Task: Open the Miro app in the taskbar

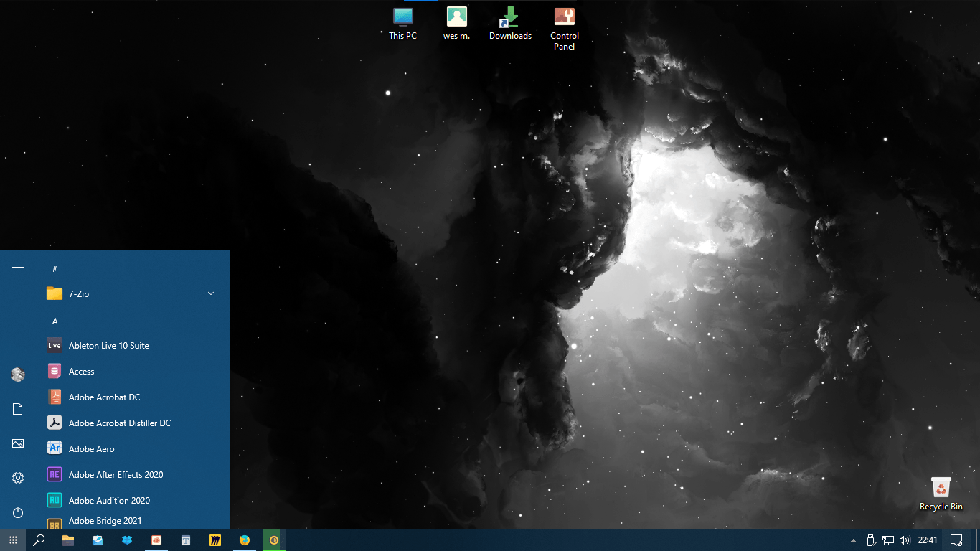Action: click(x=215, y=540)
